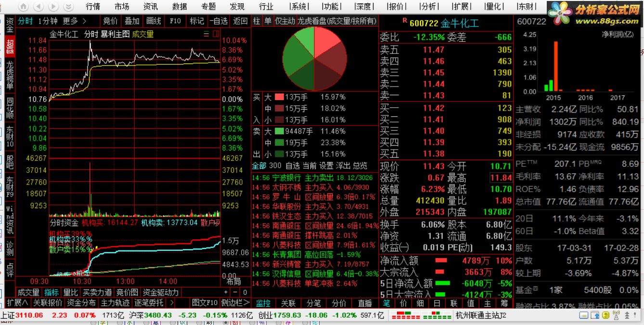Image resolution: width=644 pixels, height=325 pixels.
Task: Remove from watchlist via -自选
Action: tap(219, 21)
